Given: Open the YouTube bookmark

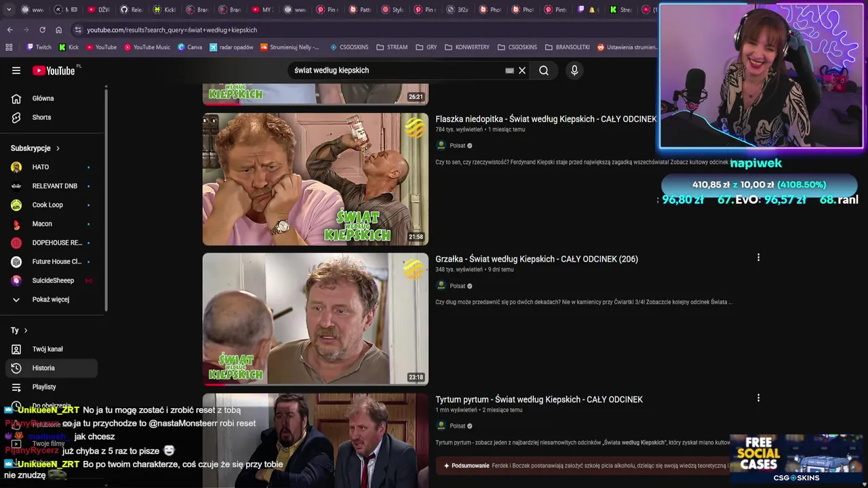Looking at the screenshot, I should (100, 47).
